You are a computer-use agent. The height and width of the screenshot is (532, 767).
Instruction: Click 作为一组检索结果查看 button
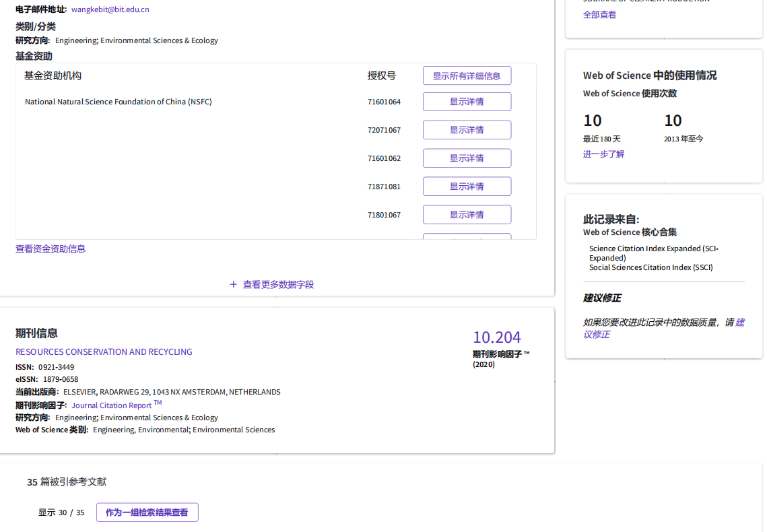point(147,512)
